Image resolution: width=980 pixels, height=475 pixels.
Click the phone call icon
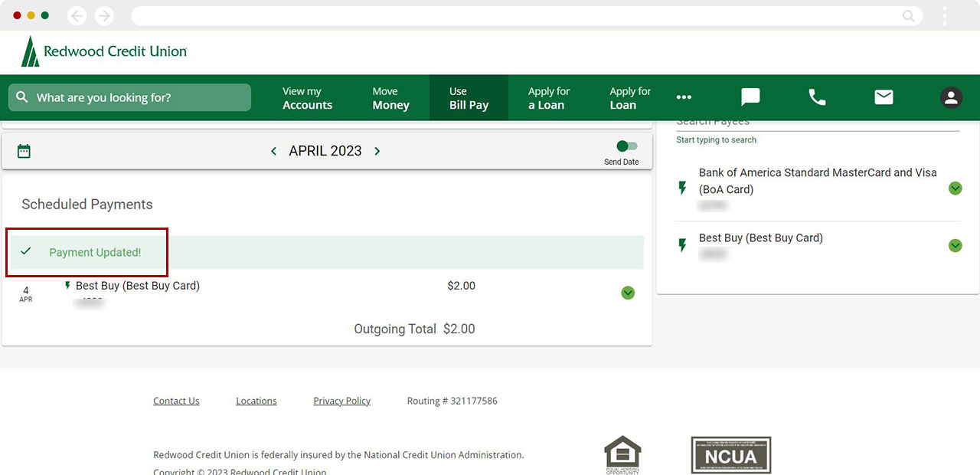coord(817,97)
